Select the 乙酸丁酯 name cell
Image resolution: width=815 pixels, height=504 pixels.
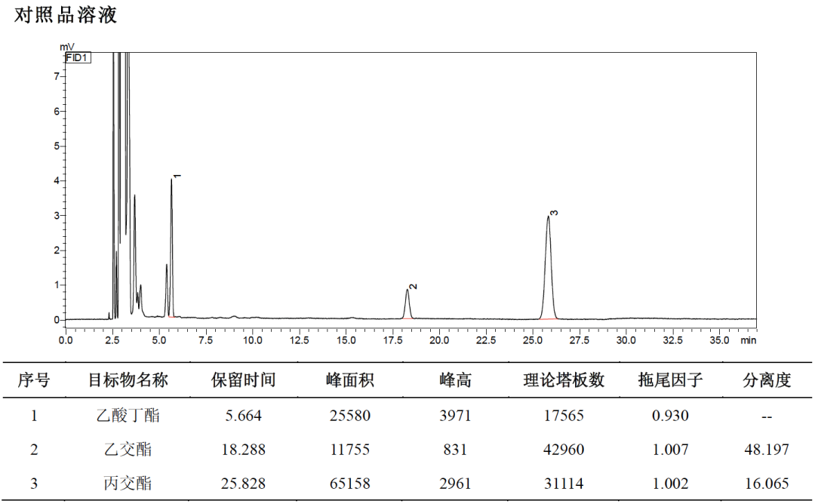click(128, 416)
